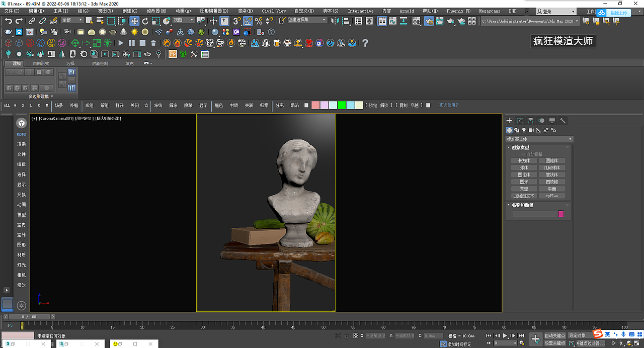Image resolution: width=644 pixels, height=348 pixels.
Task: Click the Unlink selection icon
Action: tap(42, 21)
